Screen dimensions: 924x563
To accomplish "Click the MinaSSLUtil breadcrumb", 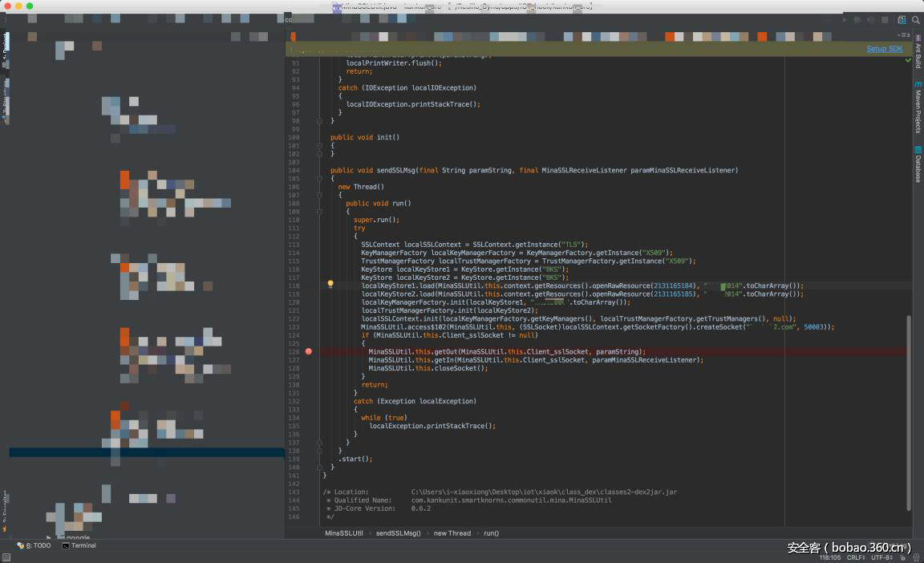I will pyautogui.click(x=343, y=533).
